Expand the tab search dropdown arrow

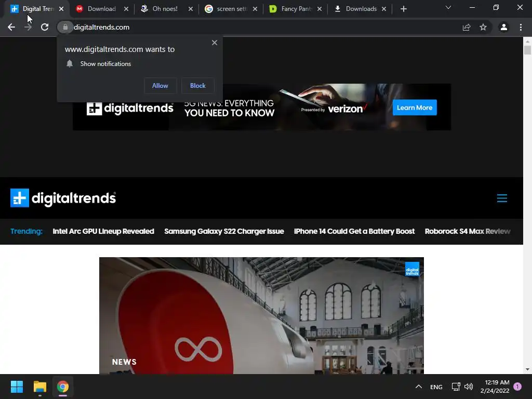point(448,7)
